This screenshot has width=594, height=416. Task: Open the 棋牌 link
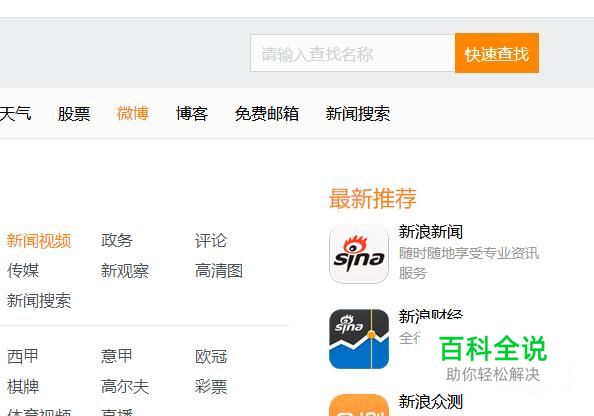coord(23,386)
